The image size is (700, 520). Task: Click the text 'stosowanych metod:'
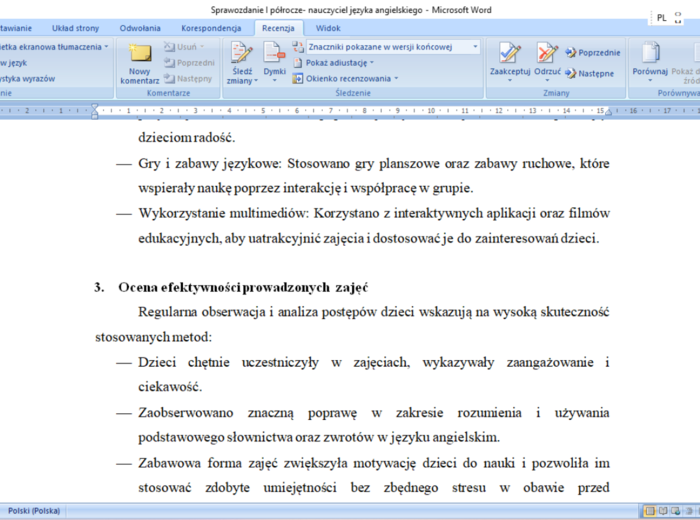point(154,337)
